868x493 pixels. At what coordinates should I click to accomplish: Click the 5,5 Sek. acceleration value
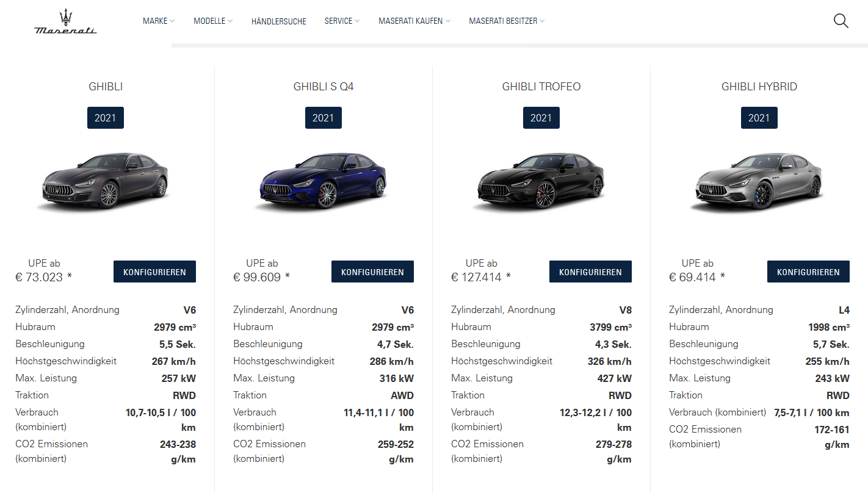pyautogui.click(x=178, y=344)
